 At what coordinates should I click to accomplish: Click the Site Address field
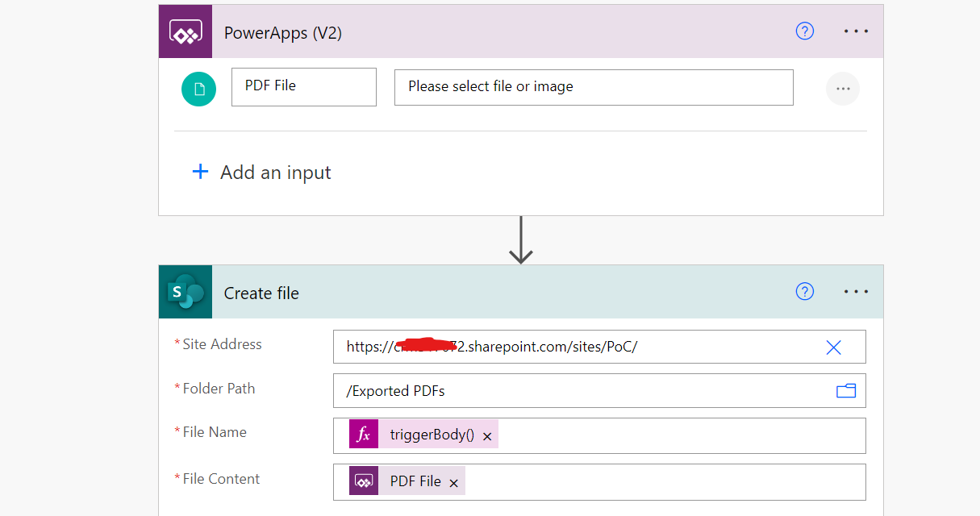[x=599, y=347]
